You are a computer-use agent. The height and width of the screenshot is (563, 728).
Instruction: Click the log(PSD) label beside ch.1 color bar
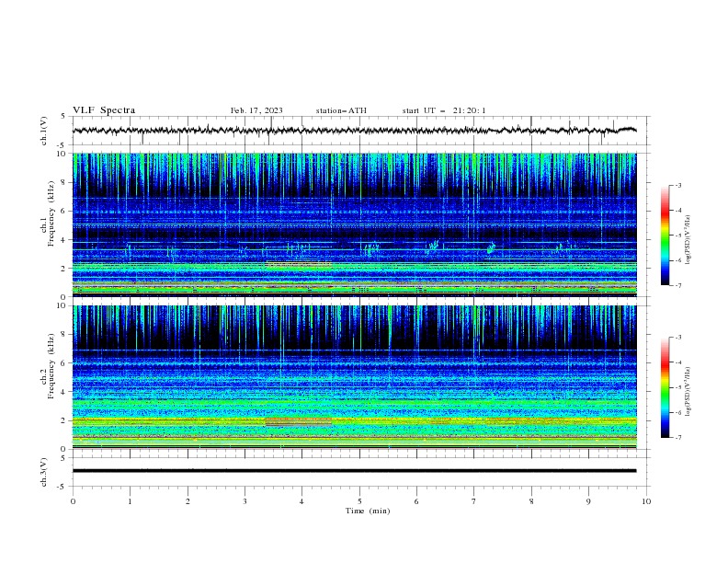(688, 240)
